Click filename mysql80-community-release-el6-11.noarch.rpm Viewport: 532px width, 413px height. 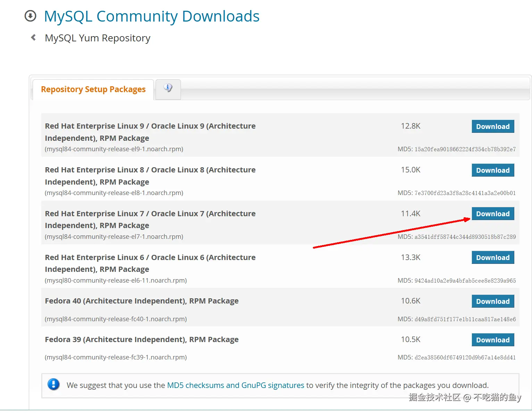click(x=116, y=281)
